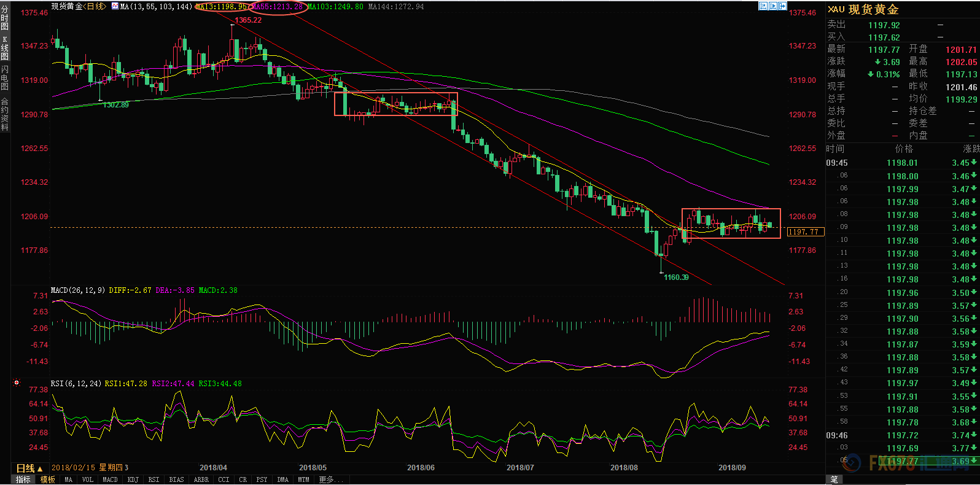The width and height of the screenshot is (980, 485).
Task: Click the DIFF:-2.67 MACD value label
Action: tap(130, 290)
